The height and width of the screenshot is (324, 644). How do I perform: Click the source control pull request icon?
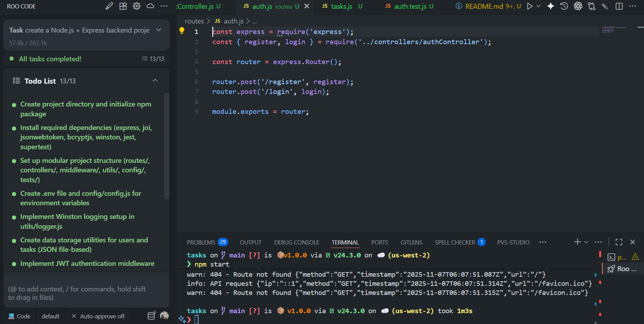coord(591,6)
